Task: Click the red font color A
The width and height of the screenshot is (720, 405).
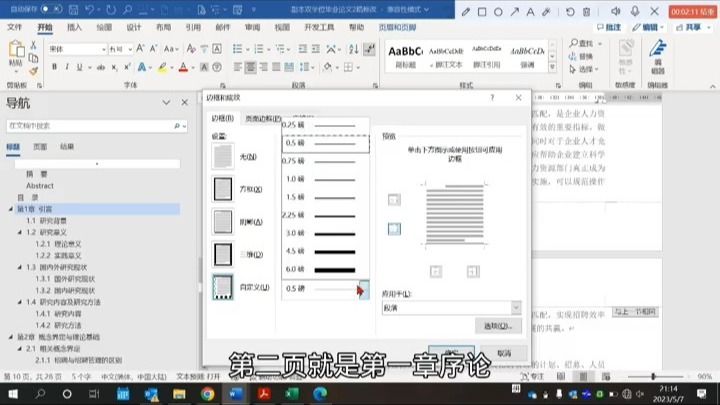Action: (x=183, y=68)
